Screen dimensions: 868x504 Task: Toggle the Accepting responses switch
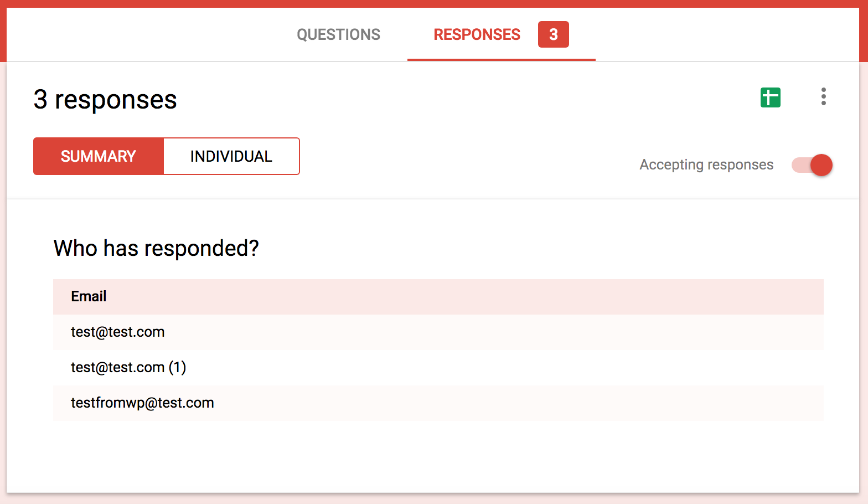coord(812,165)
